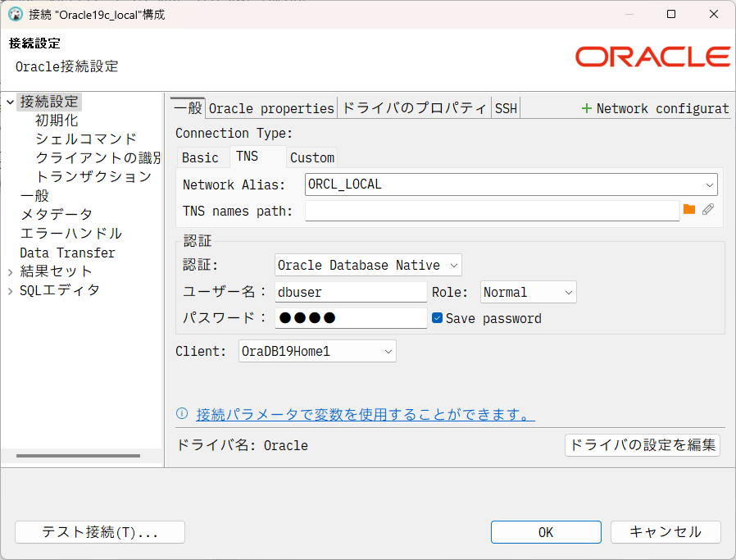This screenshot has height=560, width=736.
Task: Click inside the ユーザー名 field
Action: click(351, 292)
